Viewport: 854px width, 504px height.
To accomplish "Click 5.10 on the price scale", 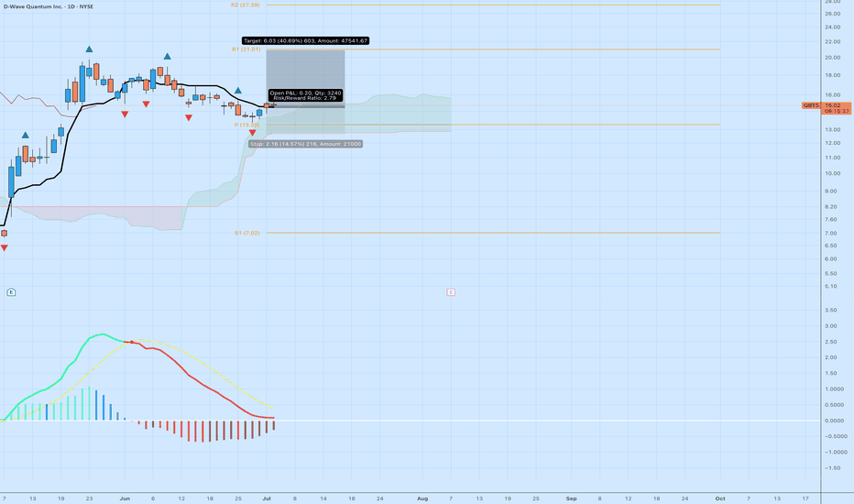I will click(831, 286).
